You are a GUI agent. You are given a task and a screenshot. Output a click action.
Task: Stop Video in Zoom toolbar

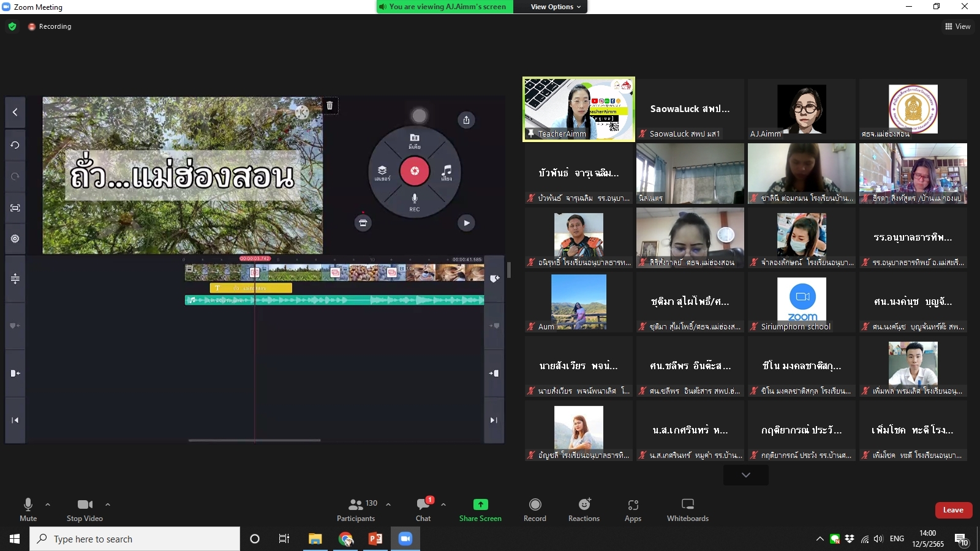point(85,509)
